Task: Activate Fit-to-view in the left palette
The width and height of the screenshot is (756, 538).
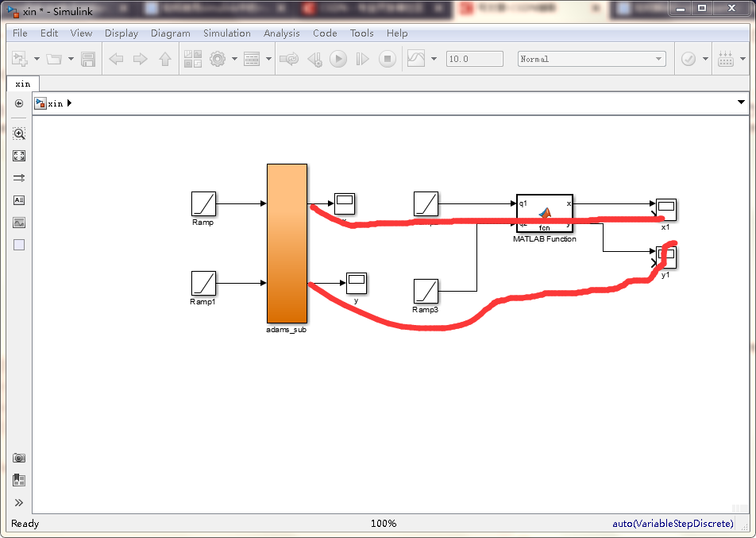Action: tap(18, 156)
